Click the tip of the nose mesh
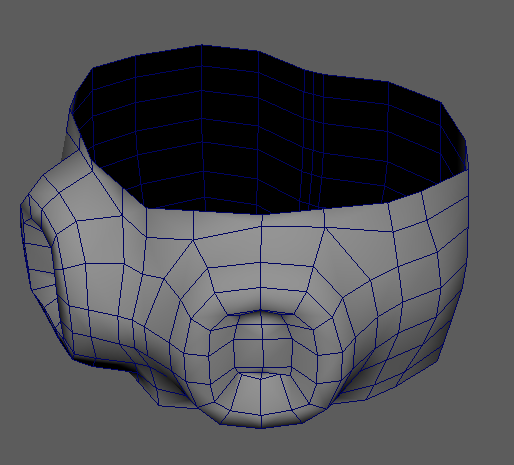 pyautogui.click(x=262, y=348)
